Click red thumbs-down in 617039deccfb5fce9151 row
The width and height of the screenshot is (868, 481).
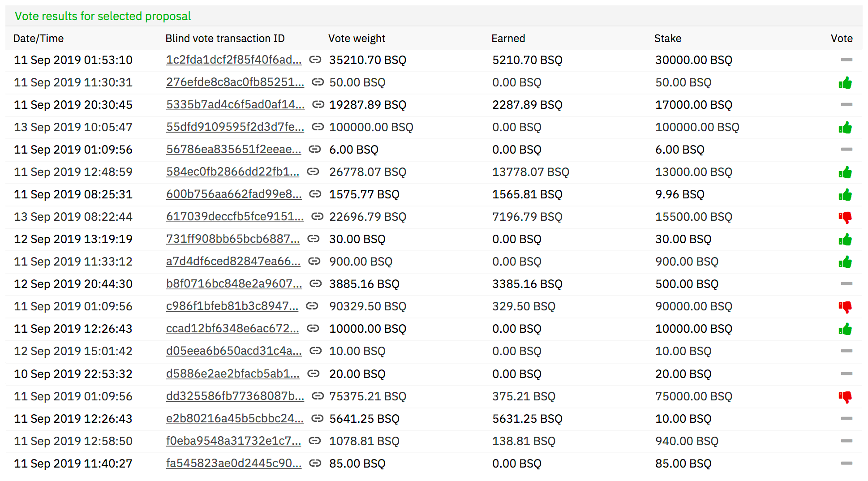[845, 217]
